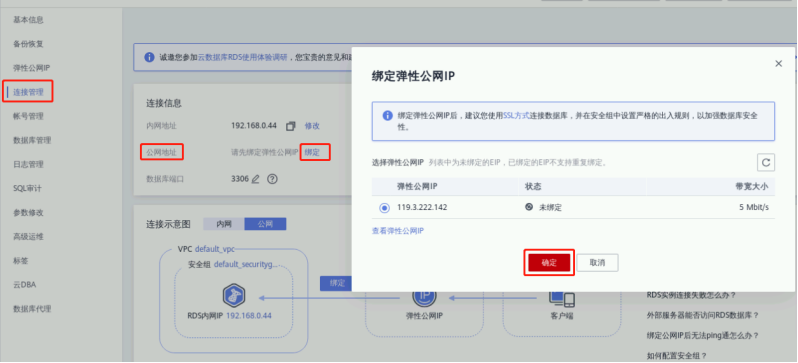Screen dimensions: 798x363
Task: Click info icon in dialog notice
Action: [x=388, y=116]
